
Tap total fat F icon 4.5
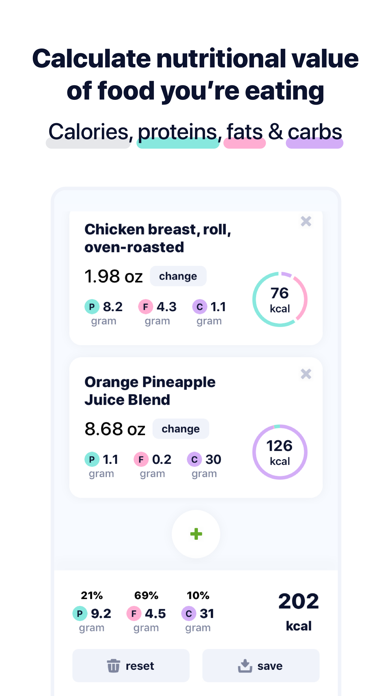pyautogui.click(x=134, y=614)
